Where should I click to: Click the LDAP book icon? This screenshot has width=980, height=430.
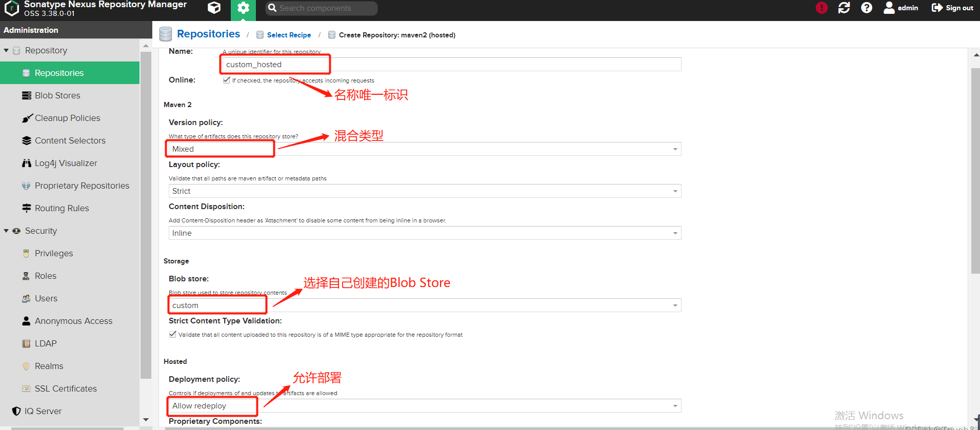[x=26, y=343]
